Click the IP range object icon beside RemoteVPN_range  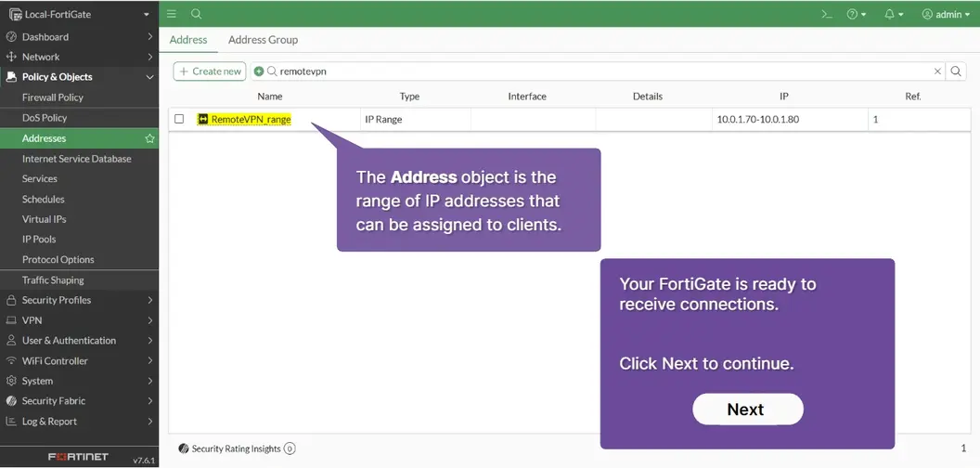click(202, 119)
